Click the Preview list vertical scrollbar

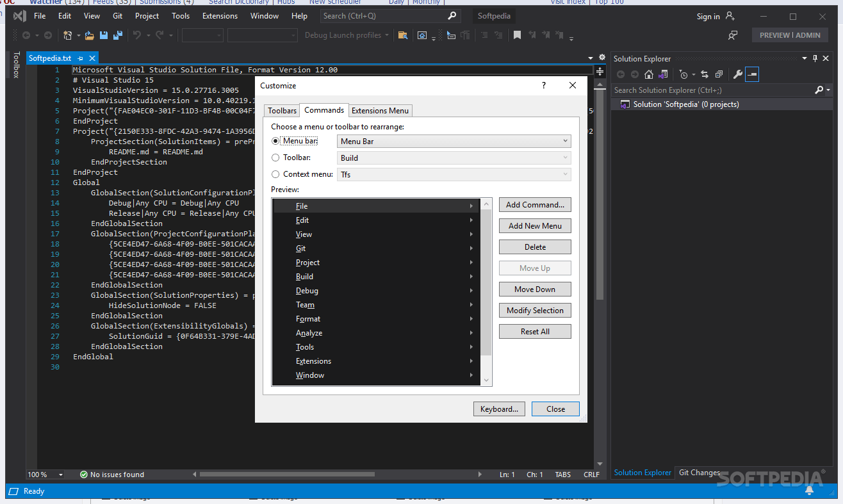[486, 292]
